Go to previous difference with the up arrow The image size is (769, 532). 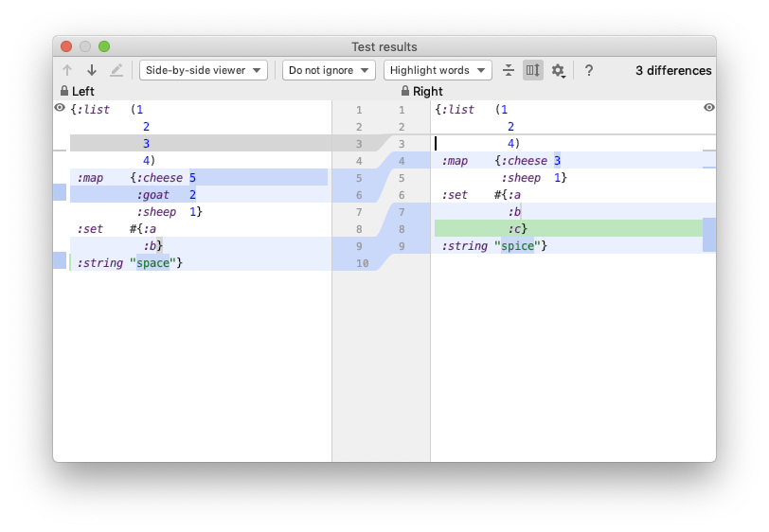click(67, 71)
